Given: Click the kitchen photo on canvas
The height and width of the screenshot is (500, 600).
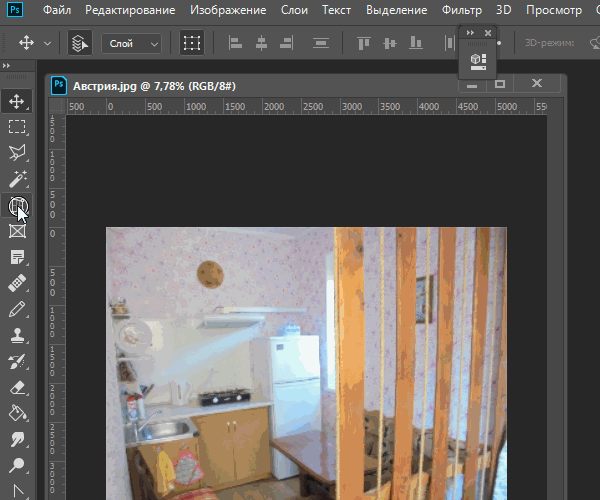Looking at the screenshot, I should point(306,363).
